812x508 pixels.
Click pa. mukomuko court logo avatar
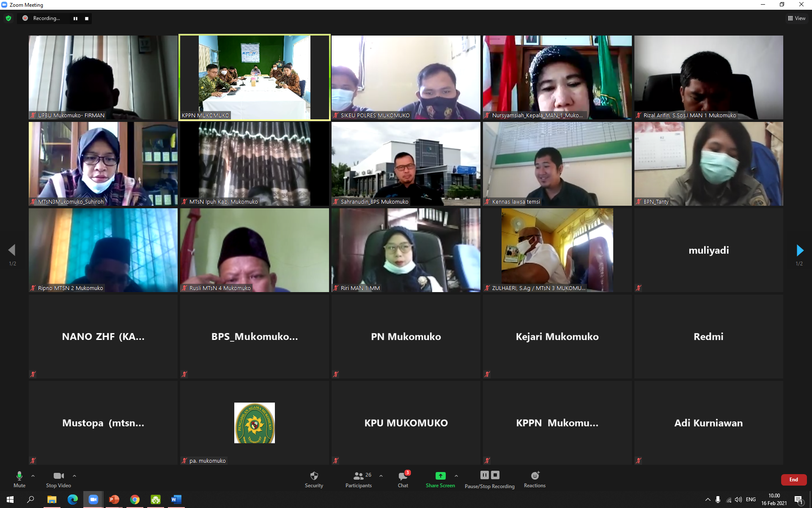[255, 423]
